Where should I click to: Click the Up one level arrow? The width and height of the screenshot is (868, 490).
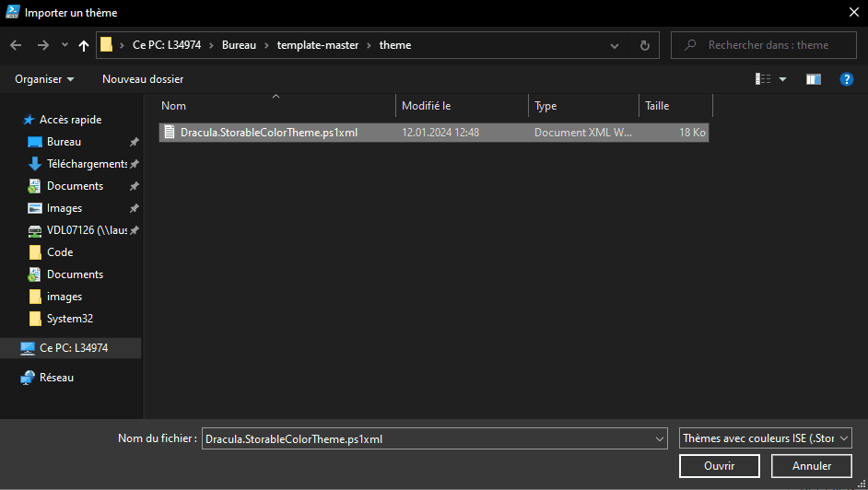click(x=84, y=45)
